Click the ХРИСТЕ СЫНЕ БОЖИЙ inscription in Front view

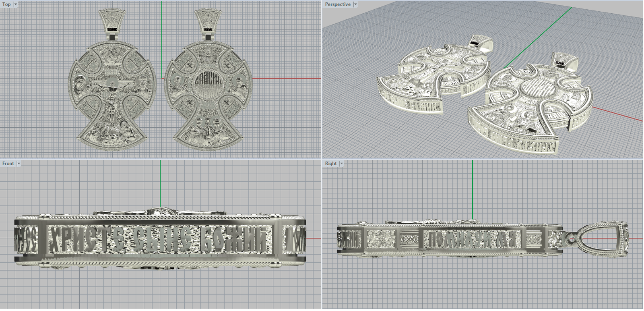tap(158, 241)
